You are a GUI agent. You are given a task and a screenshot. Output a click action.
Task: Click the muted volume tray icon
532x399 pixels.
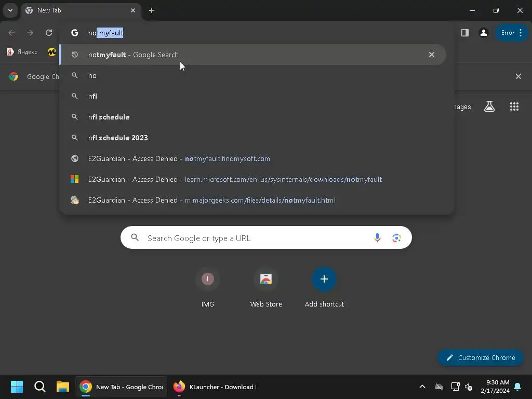[469, 387]
